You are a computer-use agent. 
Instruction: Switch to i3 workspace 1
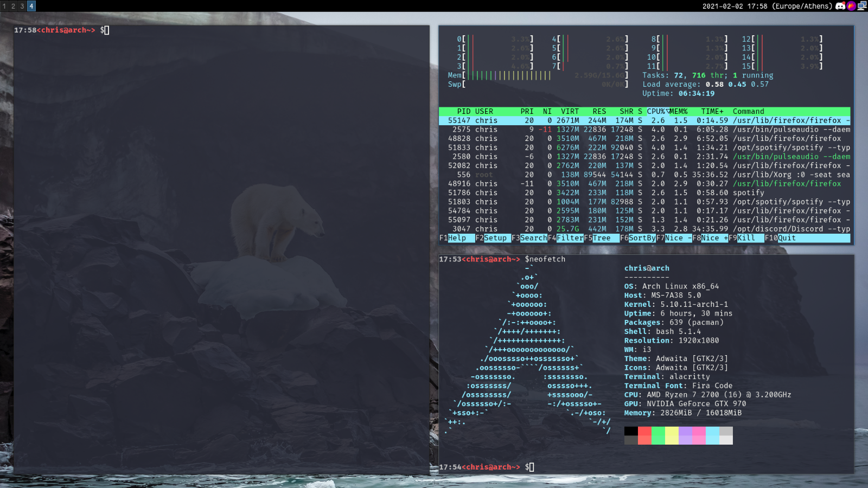[x=4, y=6]
